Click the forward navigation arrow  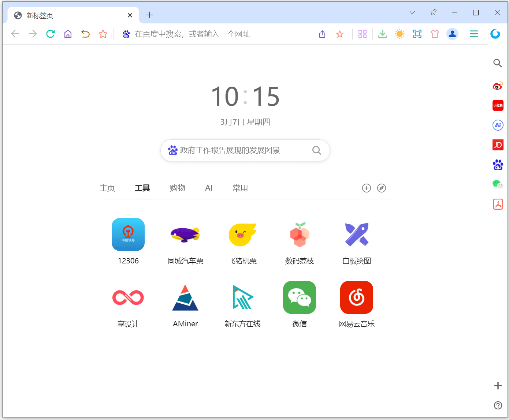click(33, 34)
